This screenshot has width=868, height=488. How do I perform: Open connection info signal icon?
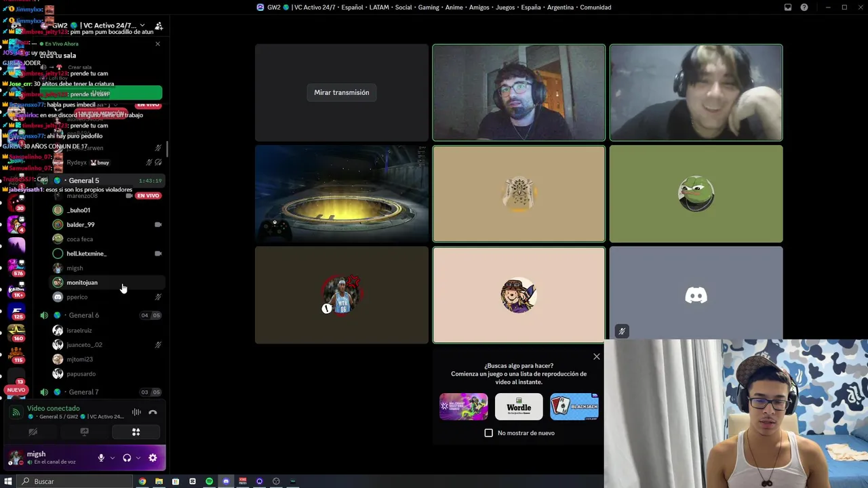point(16,412)
